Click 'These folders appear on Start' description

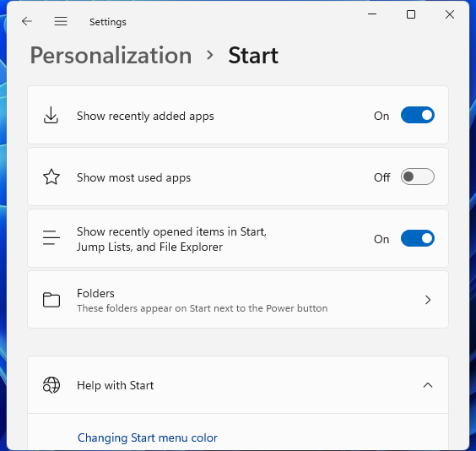tap(203, 308)
